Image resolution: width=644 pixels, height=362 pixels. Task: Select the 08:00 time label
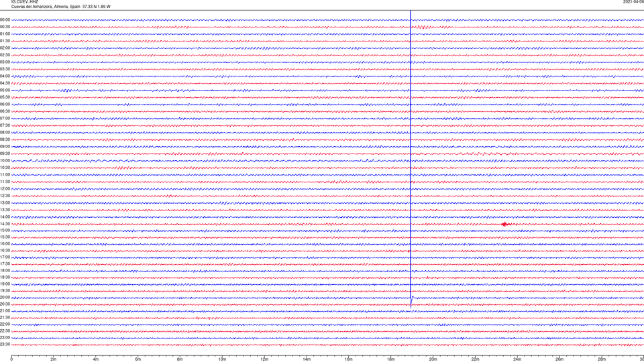(5, 132)
